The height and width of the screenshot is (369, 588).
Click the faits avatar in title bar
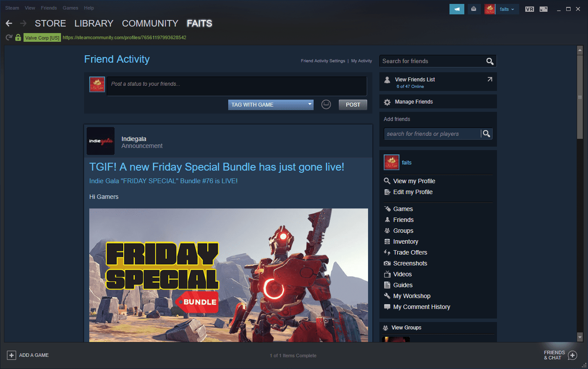click(x=490, y=9)
